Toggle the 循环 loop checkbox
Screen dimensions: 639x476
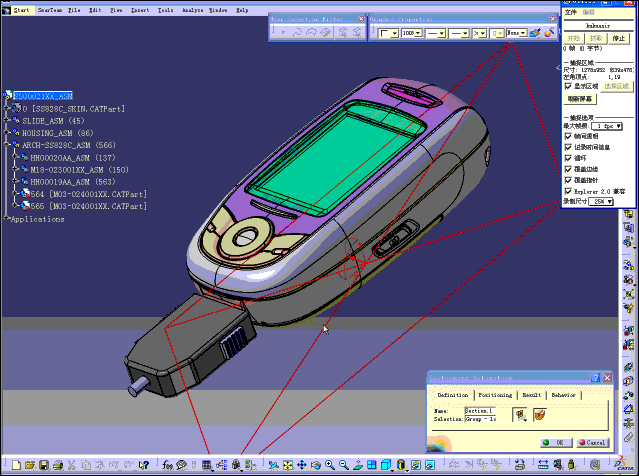(569, 157)
